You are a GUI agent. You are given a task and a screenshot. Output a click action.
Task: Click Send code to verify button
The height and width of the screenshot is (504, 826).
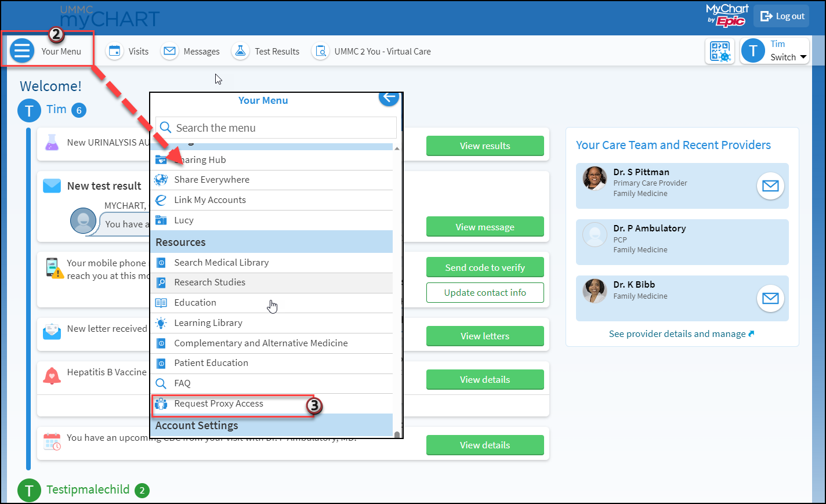coord(485,267)
